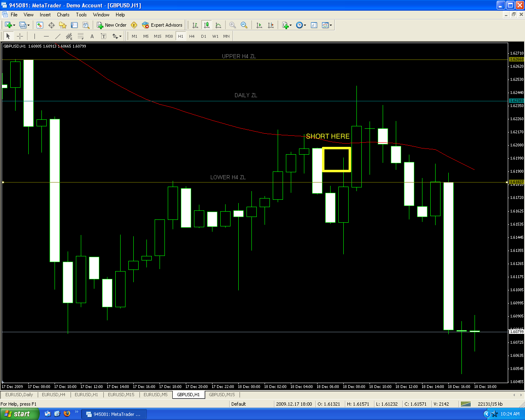Select the horizontal line drawing tool
This screenshot has height=420, width=525.
tap(46, 36)
